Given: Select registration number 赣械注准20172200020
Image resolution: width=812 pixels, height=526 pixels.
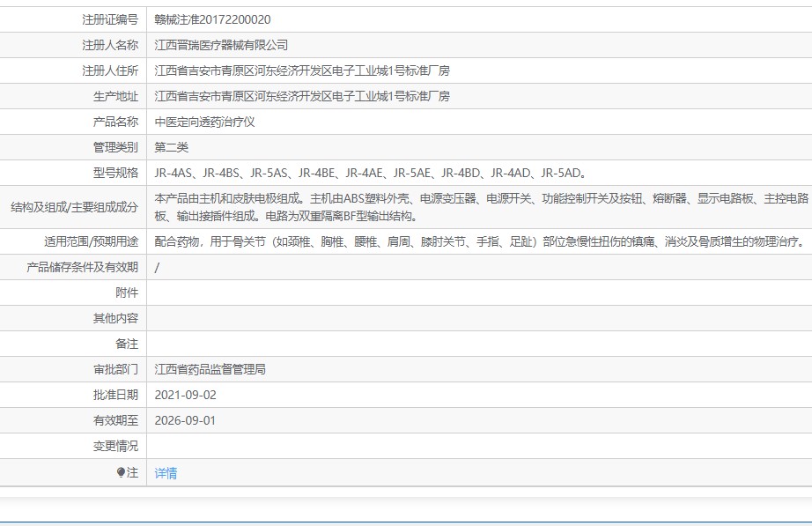Looking at the screenshot, I should (x=212, y=19).
